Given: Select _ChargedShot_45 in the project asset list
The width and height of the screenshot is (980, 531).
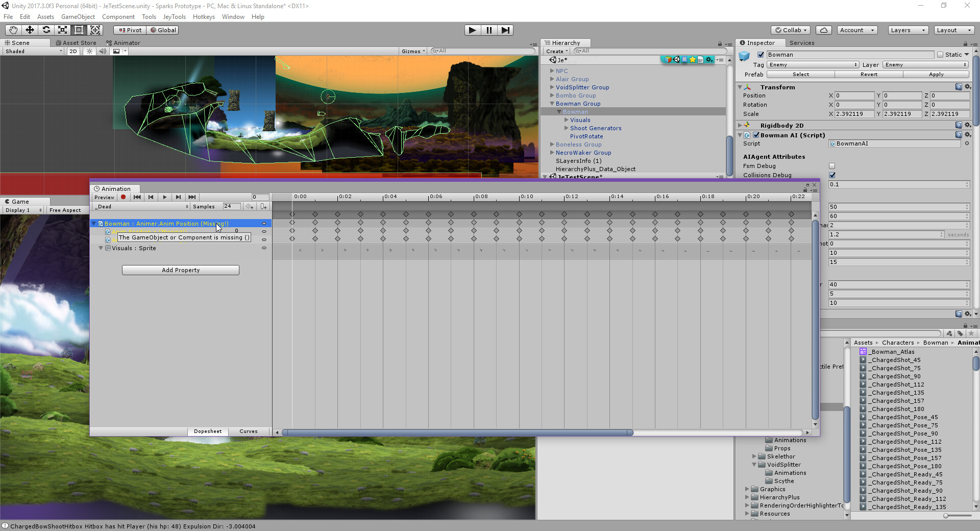Looking at the screenshot, I should click(894, 360).
